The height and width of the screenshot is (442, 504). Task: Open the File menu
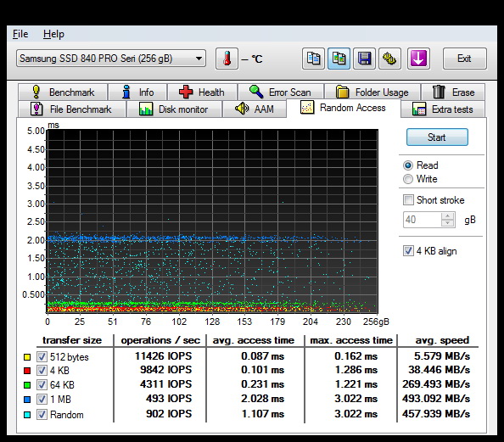20,34
